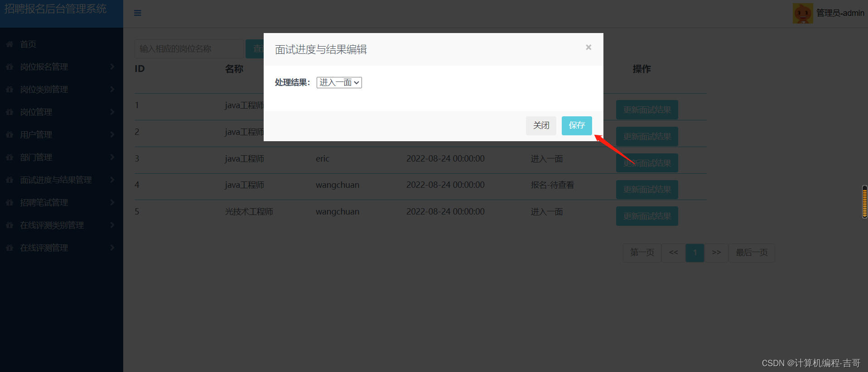Focus the 输入相应的岗位名称 search field

click(189, 49)
